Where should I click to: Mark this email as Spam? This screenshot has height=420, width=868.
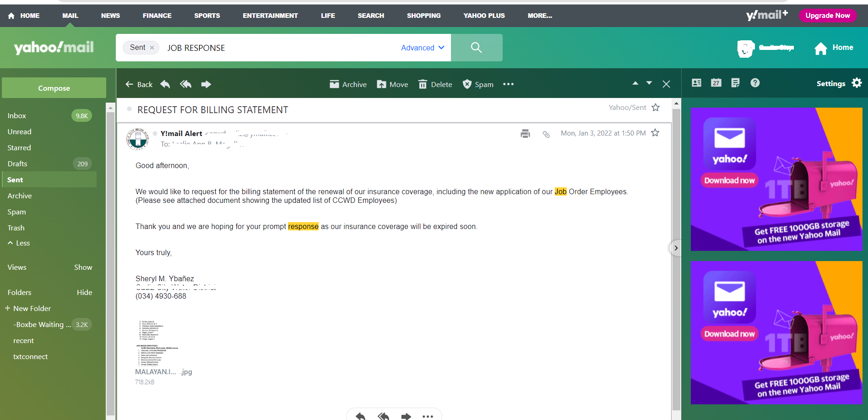478,84
